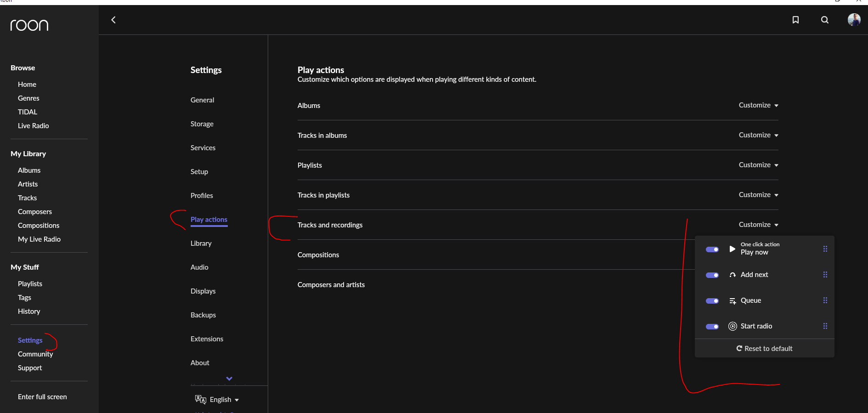Switch off the Queue toggle

[712, 301]
